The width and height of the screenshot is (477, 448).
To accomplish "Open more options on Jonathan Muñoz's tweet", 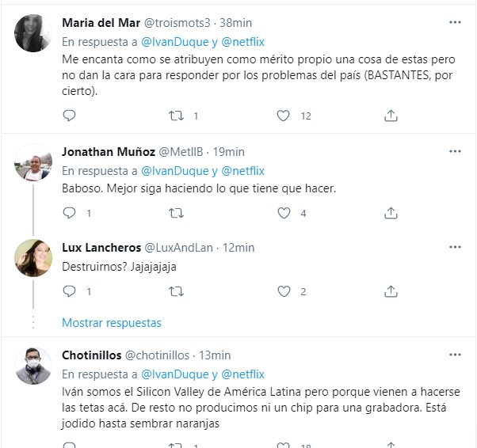I will [455, 151].
